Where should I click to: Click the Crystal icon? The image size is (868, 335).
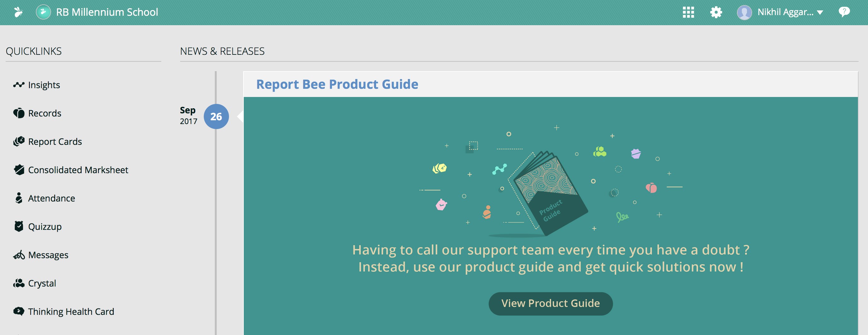tap(19, 283)
